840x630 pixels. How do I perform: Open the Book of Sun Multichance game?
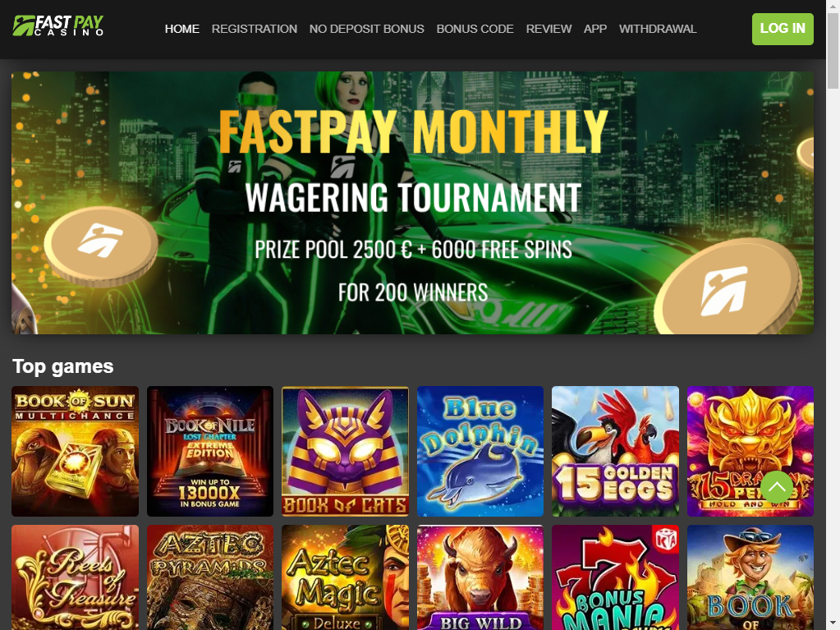point(75,451)
